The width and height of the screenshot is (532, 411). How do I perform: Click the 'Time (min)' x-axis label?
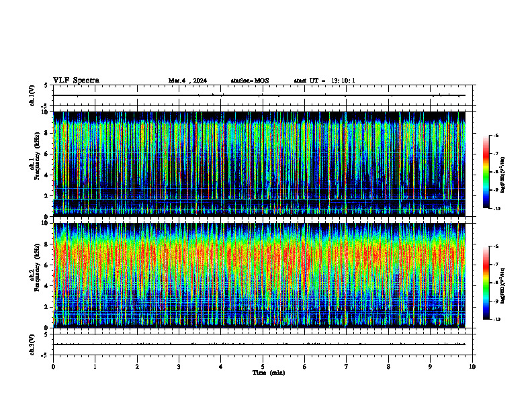click(x=269, y=373)
